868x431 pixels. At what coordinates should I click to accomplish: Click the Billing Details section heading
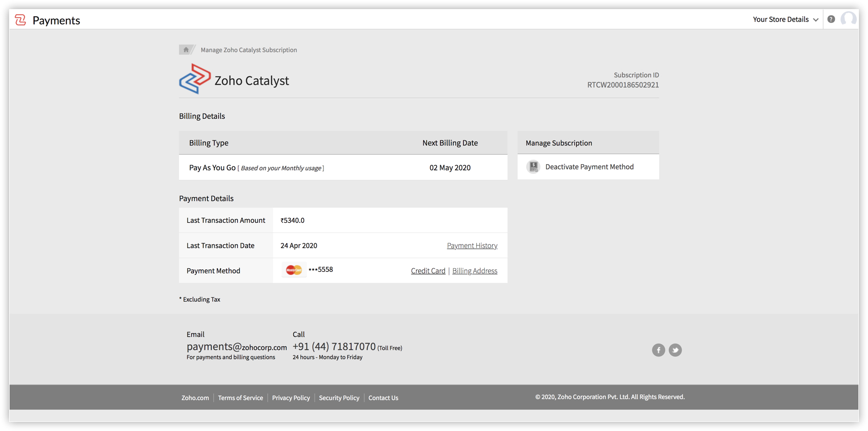click(x=202, y=116)
